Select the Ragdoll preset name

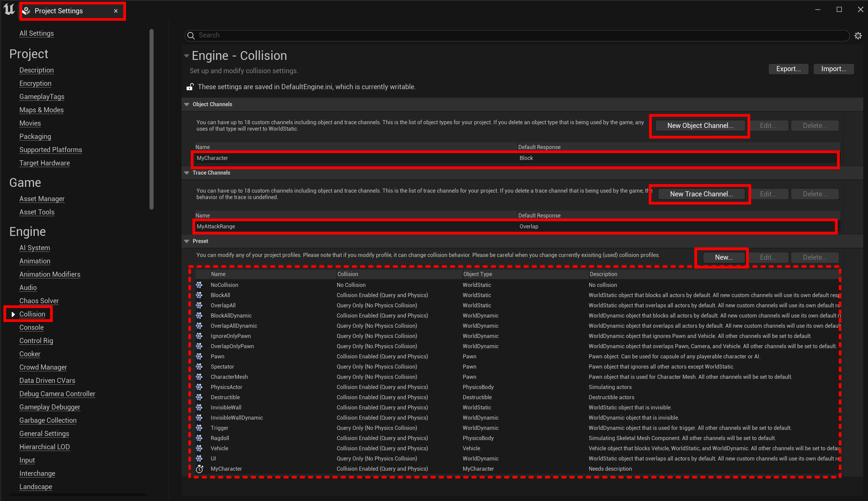click(x=220, y=438)
